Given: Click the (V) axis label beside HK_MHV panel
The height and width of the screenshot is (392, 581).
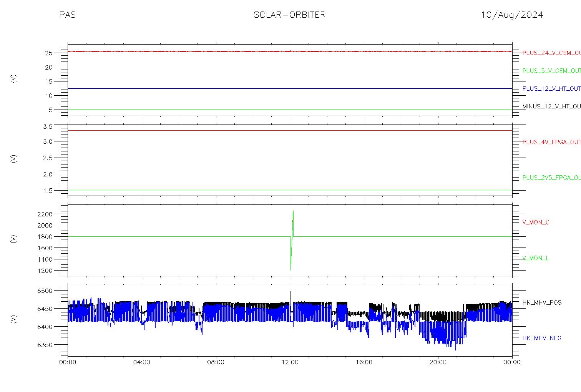Looking at the screenshot, I should tap(14, 319).
